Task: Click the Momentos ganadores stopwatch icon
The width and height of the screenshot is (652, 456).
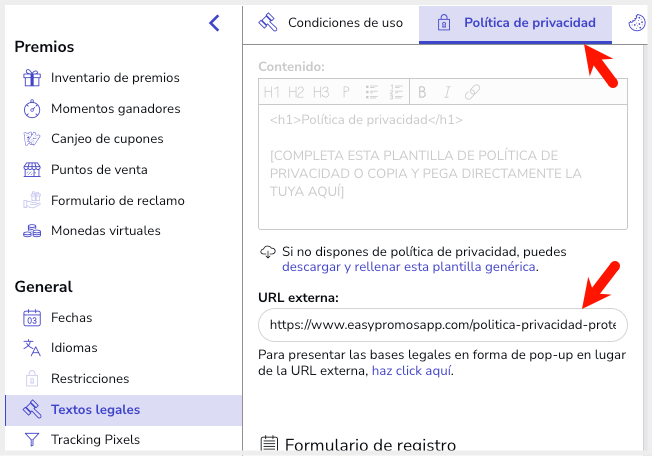Action: click(x=32, y=108)
